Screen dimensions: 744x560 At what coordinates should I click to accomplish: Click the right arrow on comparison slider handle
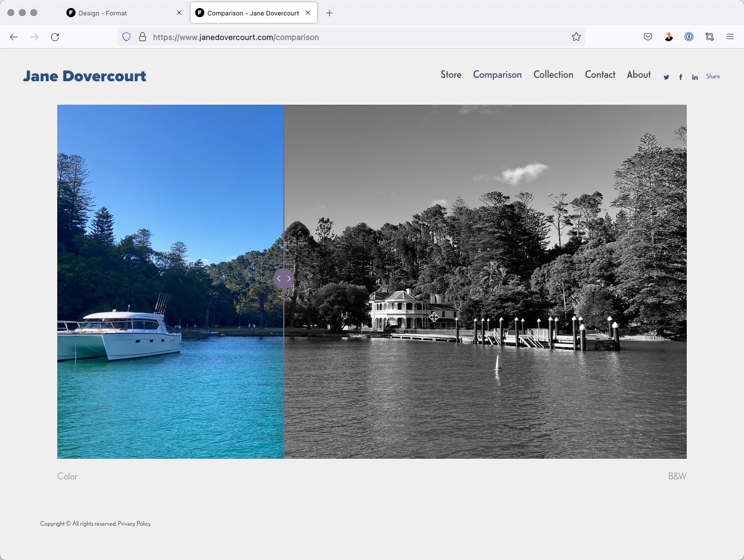(288, 279)
